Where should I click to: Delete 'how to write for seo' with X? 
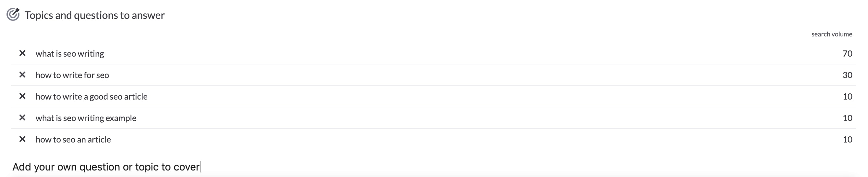click(x=22, y=75)
